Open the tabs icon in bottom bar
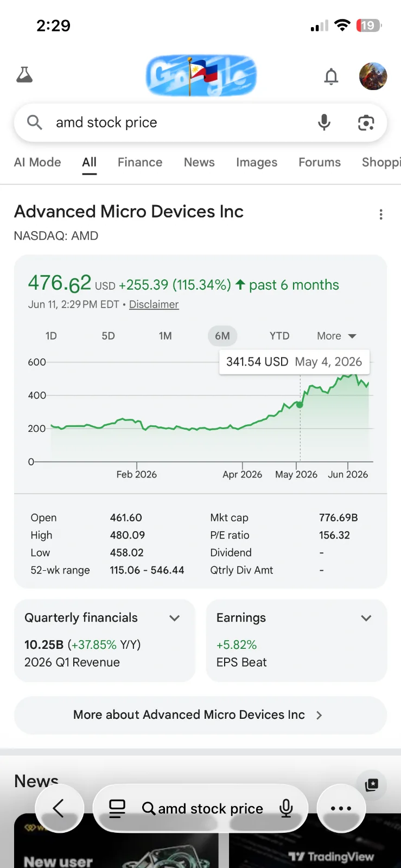 pyautogui.click(x=117, y=808)
